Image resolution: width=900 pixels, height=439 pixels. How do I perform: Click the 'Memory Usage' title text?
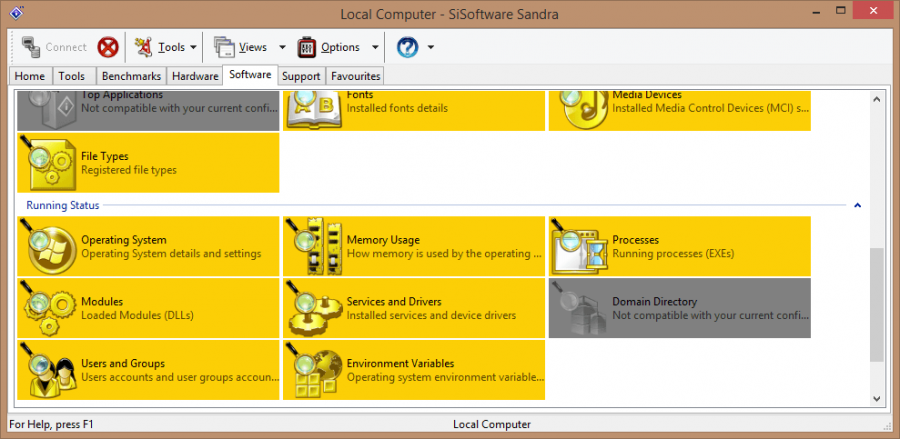[383, 240]
